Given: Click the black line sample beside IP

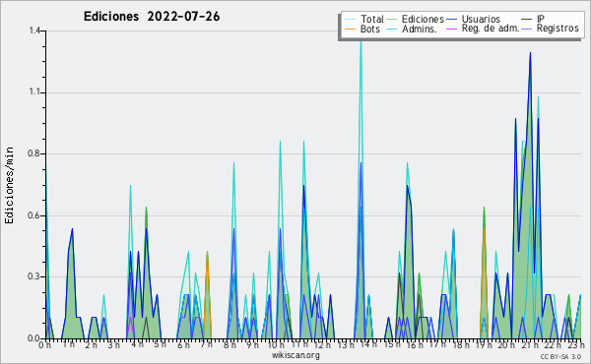Looking at the screenshot, I should [x=527, y=20].
